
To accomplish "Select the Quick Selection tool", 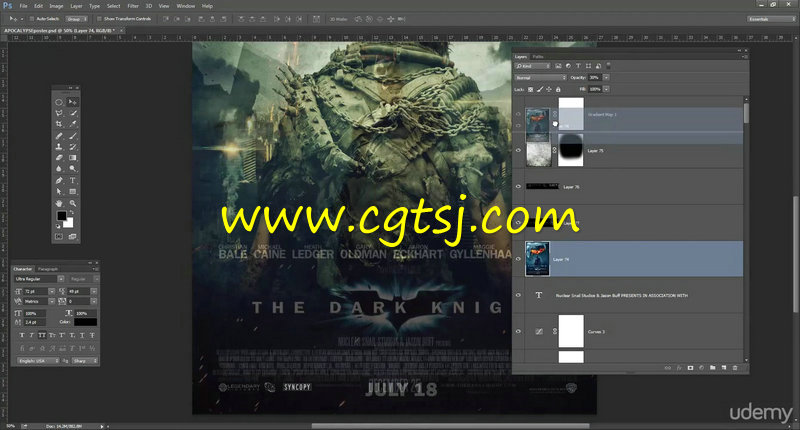I will click(72, 113).
